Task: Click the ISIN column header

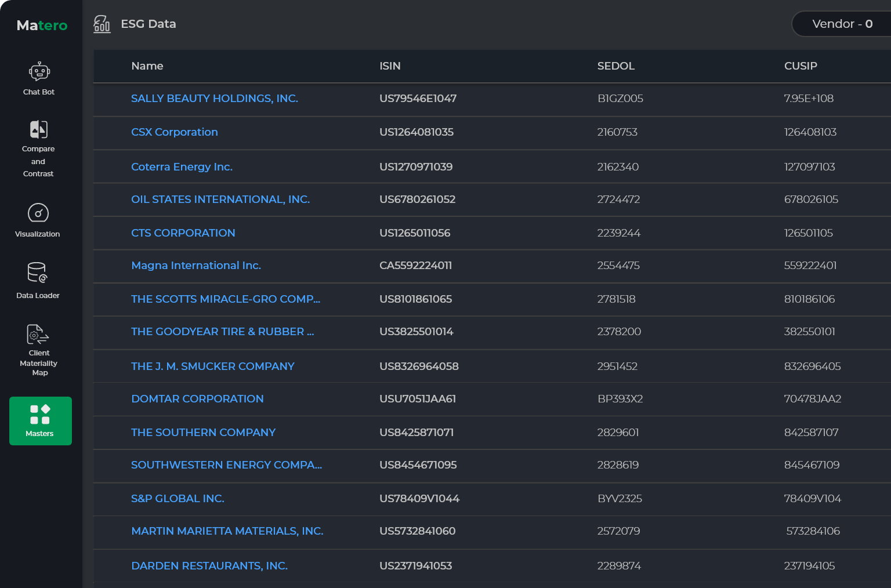Action: coord(390,66)
